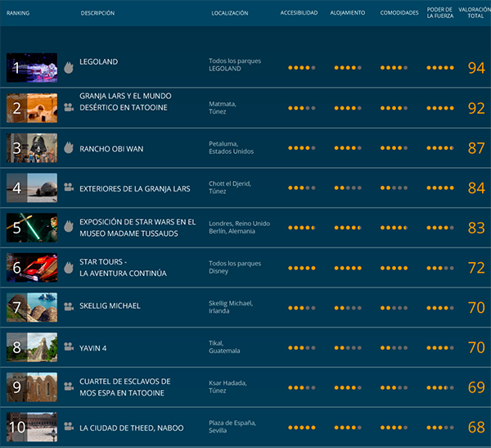
Task: Click the camera icon next to Exteriores de la Granja Lars
Action: 69,188
